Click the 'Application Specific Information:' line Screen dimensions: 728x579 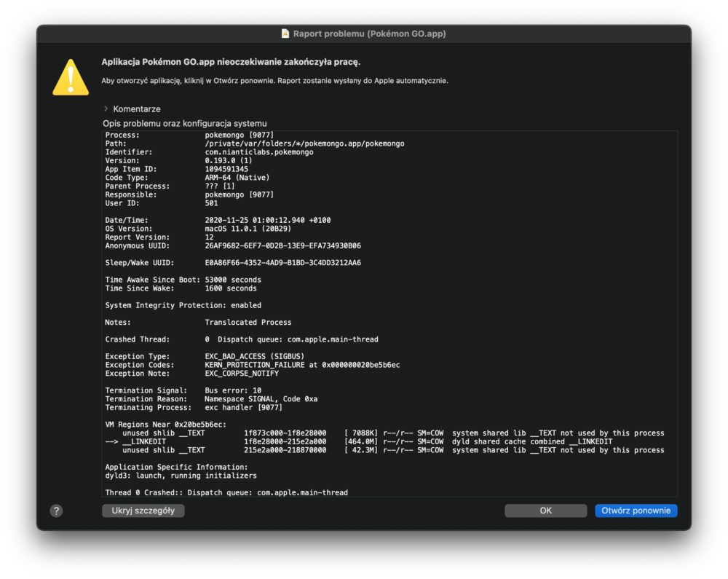pyautogui.click(x=176, y=467)
